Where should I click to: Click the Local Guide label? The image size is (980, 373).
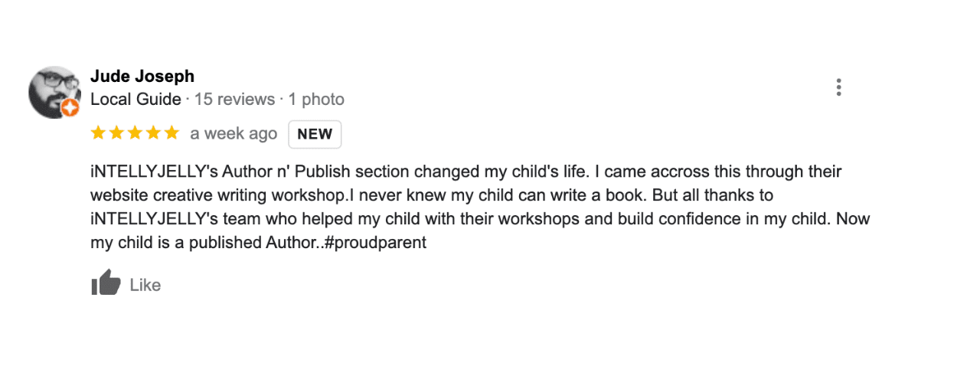coord(136,100)
